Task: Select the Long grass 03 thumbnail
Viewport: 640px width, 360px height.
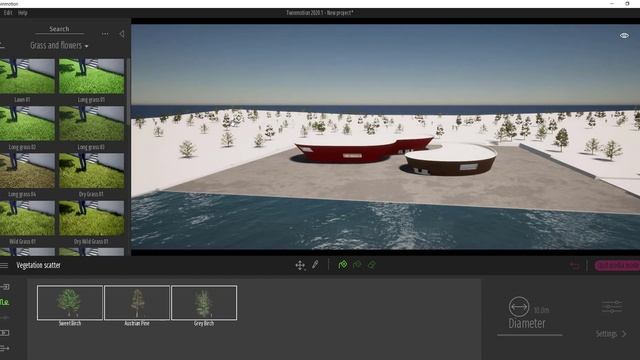Action: [91, 124]
